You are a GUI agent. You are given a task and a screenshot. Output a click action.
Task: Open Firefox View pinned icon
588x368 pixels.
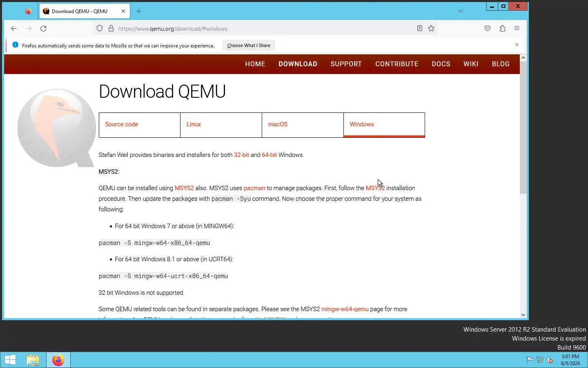click(x=28, y=11)
